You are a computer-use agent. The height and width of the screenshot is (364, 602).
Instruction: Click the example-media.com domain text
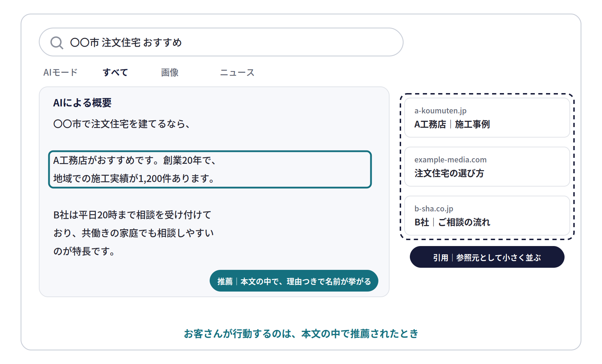coord(450,160)
